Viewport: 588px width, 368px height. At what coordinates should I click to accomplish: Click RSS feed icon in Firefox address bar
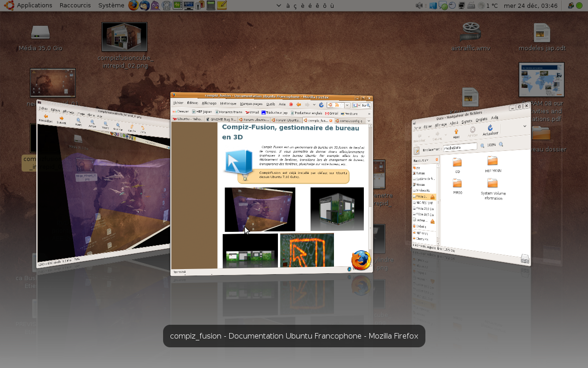click(337, 105)
